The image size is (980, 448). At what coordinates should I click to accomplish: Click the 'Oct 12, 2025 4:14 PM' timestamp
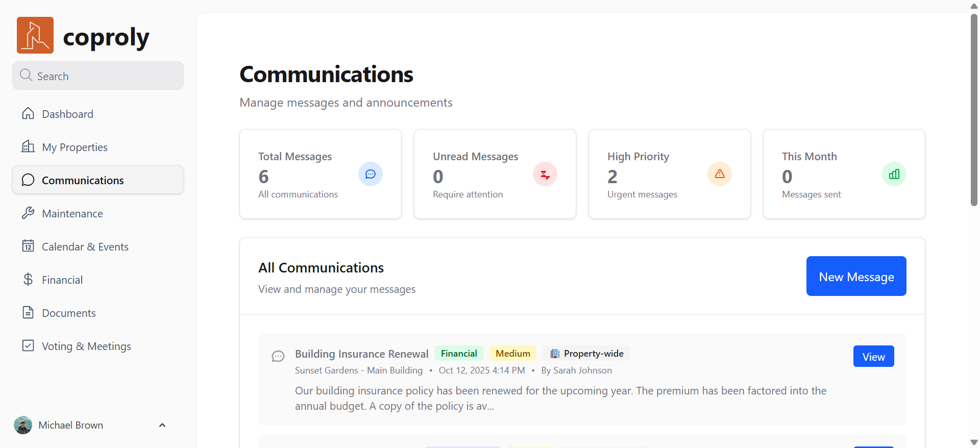pos(482,370)
